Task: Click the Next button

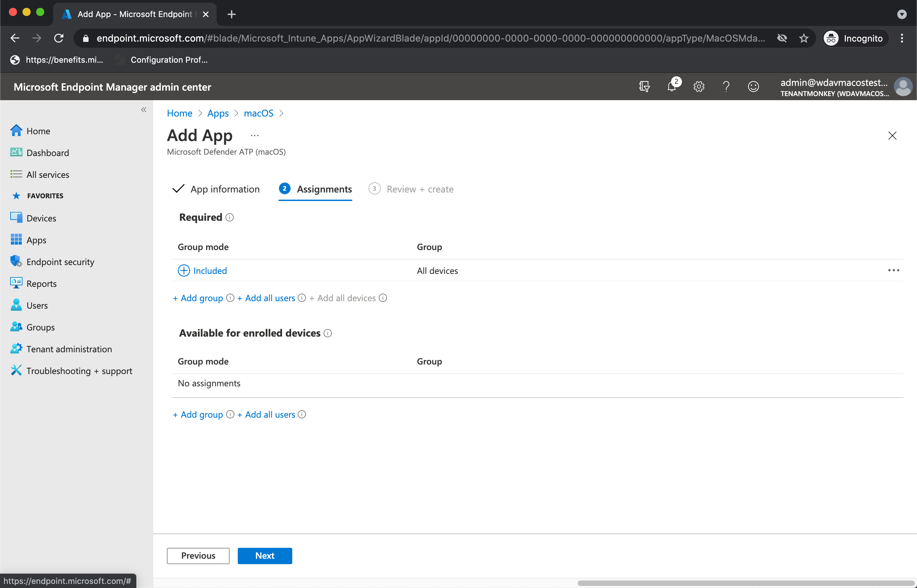Action: pyautogui.click(x=265, y=556)
